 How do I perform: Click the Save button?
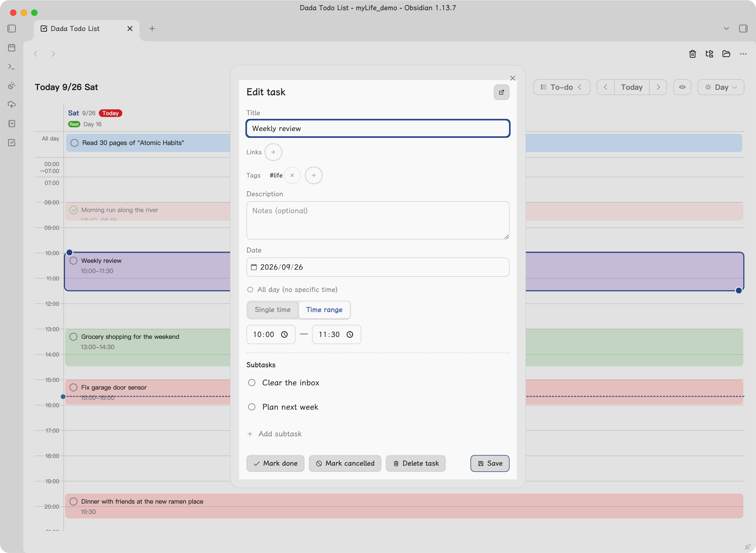click(x=490, y=463)
